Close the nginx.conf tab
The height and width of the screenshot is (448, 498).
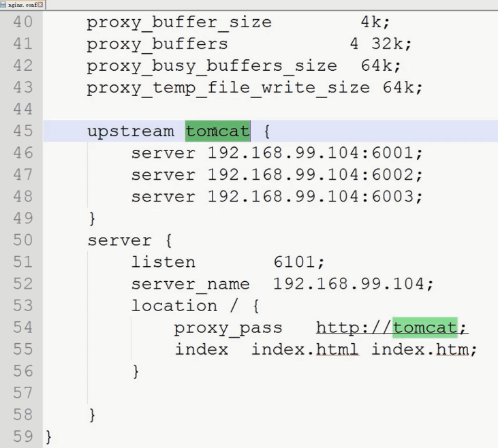40,5
